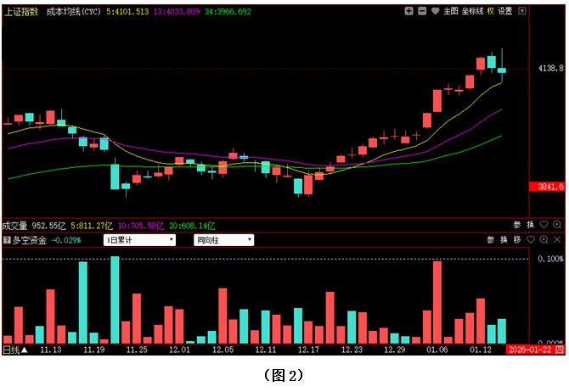
Task: Click the help question icon beside 多空资金
Action: coord(7,240)
